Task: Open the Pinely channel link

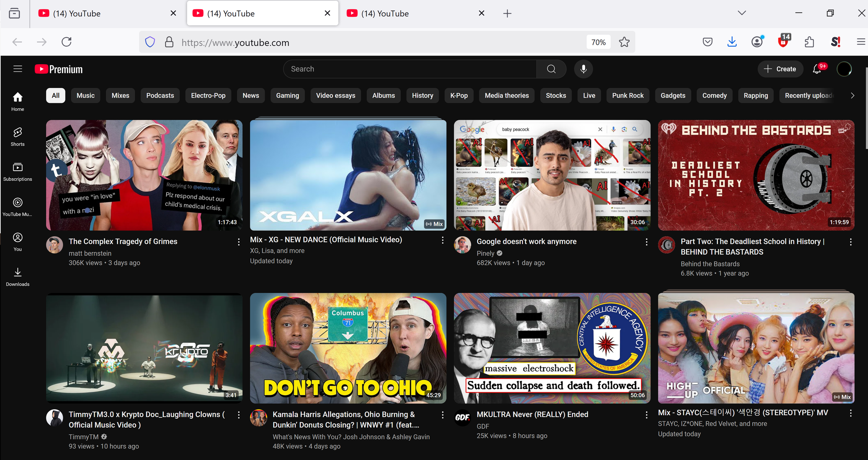Action: coord(485,253)
